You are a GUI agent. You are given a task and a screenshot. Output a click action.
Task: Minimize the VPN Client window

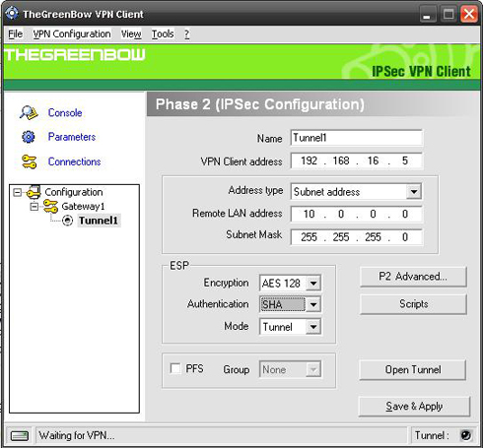pyautogui.click(x=428, y=15)
